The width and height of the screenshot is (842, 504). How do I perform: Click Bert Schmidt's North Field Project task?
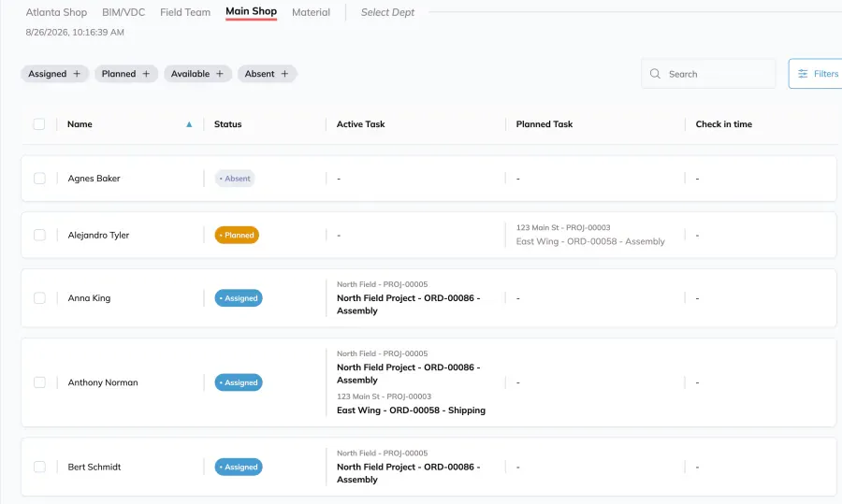pos(409,473)
